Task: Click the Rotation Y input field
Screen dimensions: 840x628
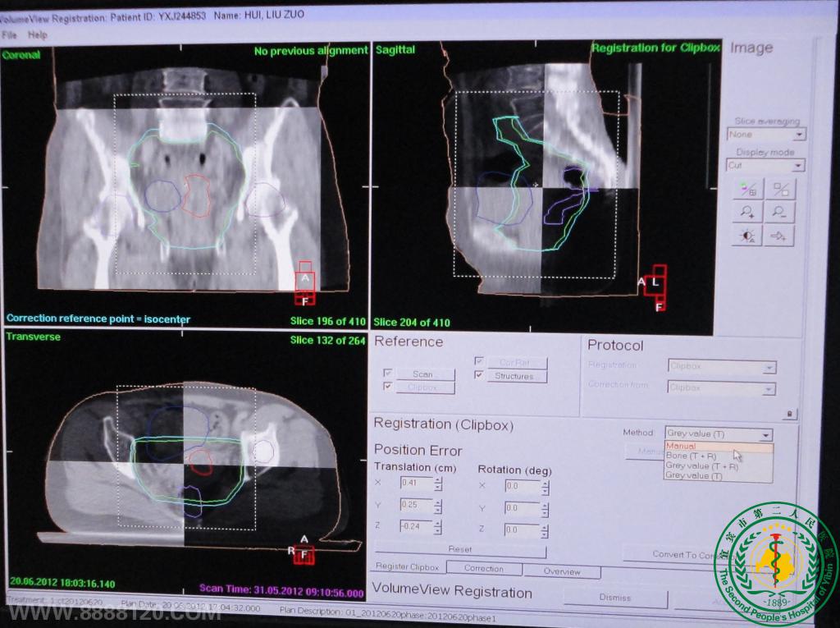Action: click(x=522, y=508)
